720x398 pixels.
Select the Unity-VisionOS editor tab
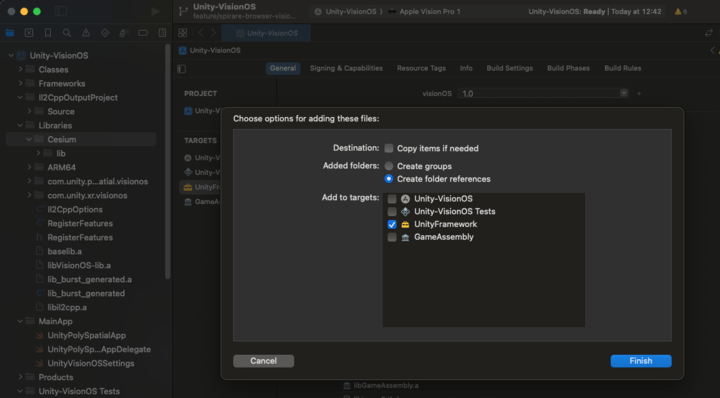click(x=266, y=33)
